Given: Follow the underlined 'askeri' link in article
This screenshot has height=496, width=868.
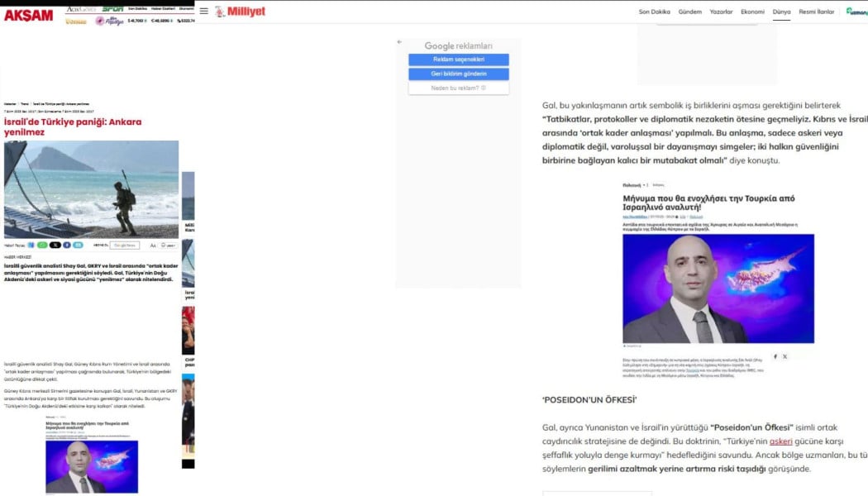Looking at the screenshot, I should 780,441.
